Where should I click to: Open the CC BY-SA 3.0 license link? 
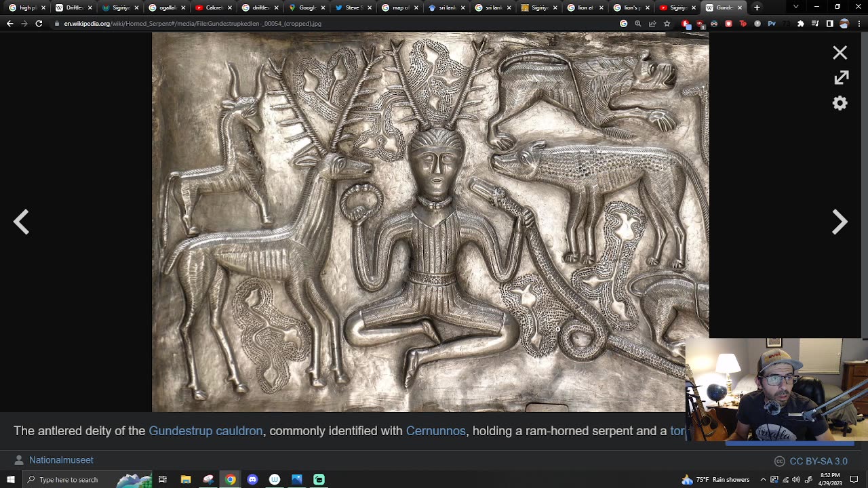(818, 461)
